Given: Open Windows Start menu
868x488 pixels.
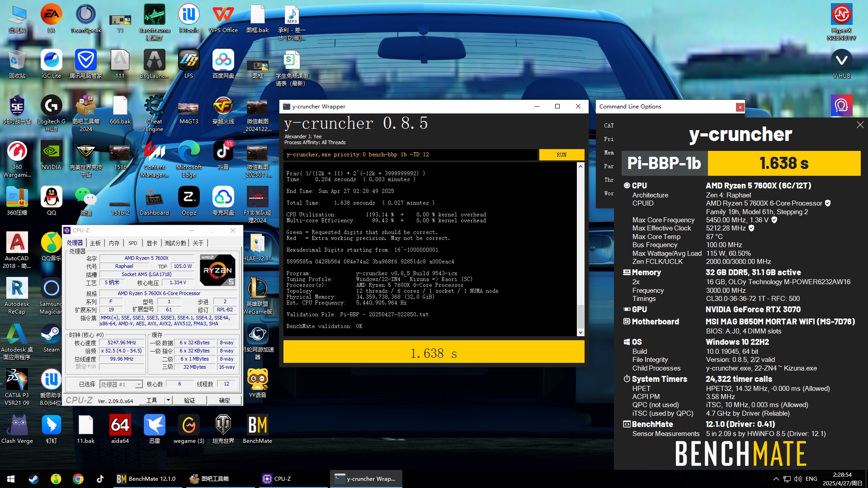Looking at the screenshot, I should 11,479.
